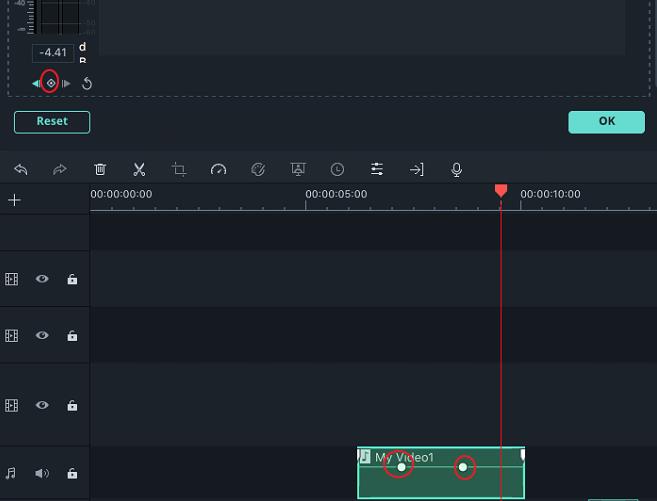Image resolution: width=657 pixels, height=501 pixels.
Task: Open the Crop tool
Action: (179, 169)
